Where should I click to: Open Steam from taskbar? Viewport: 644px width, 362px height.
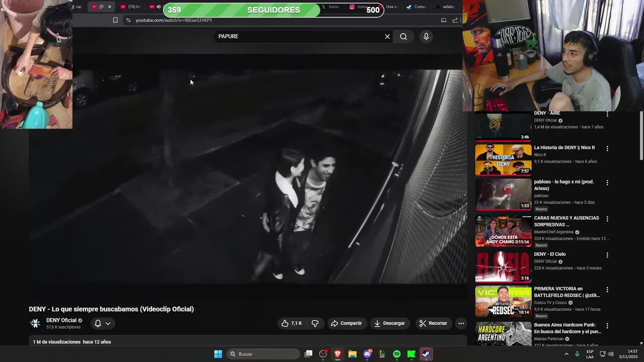click(426, 354)
